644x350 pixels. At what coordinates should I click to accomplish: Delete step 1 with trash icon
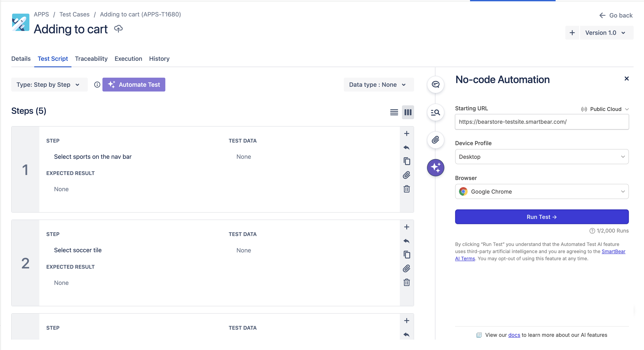406,189
